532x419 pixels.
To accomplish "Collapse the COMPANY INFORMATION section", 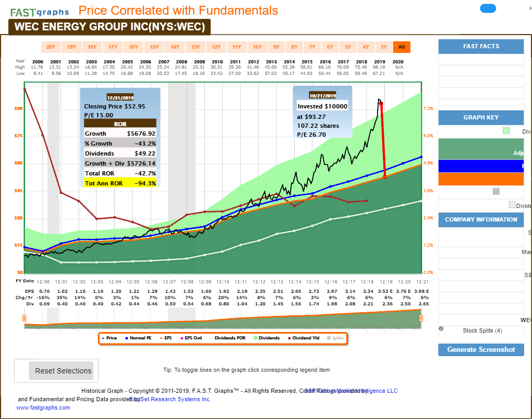I will click(480, 219).
